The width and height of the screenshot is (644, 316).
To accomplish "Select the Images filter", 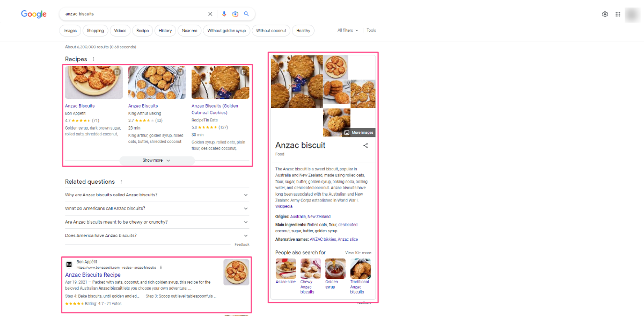I will pyautogui.click(x=70, y=31).
